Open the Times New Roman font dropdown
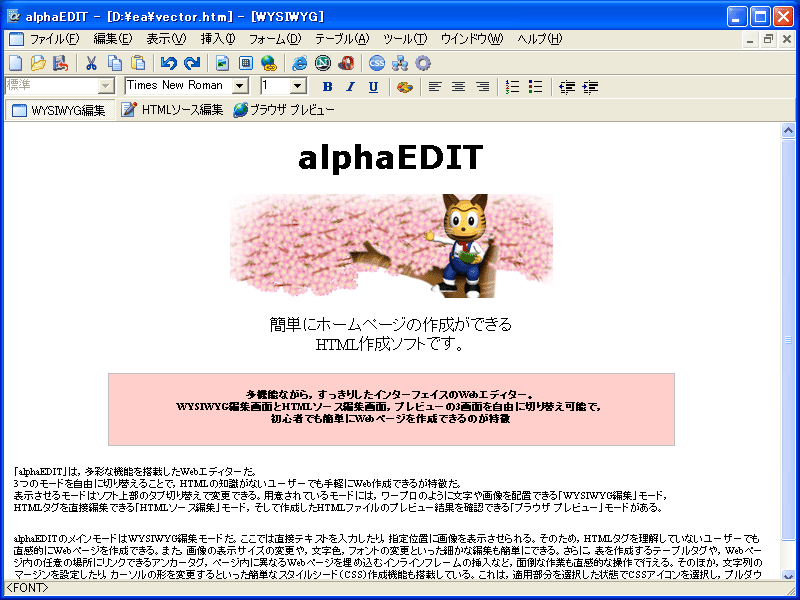Image resolution: width=800 pixels, height=600 pixels. tap(240, 86)
